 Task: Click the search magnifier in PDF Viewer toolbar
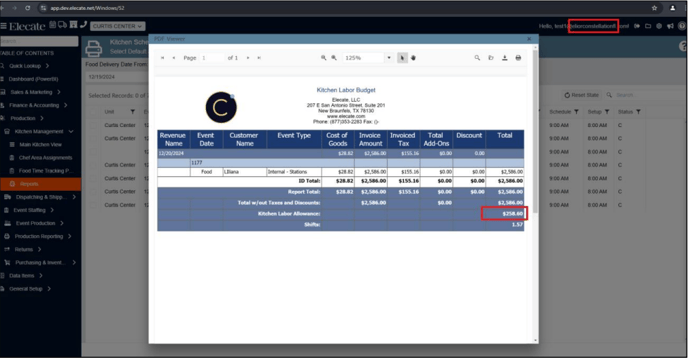tap(477, 58)
